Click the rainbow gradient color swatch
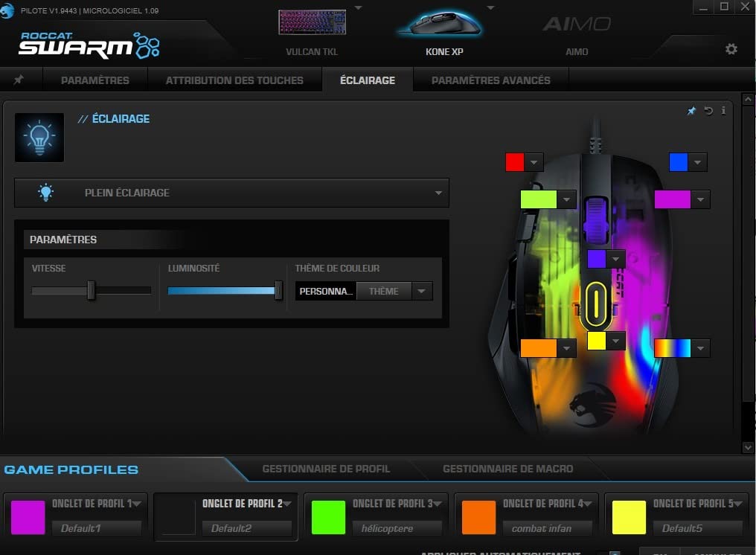 (x=673, y=348)
